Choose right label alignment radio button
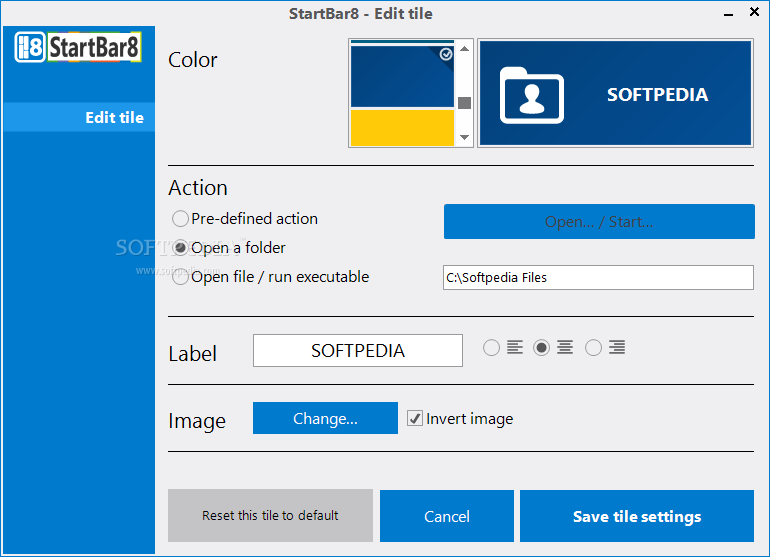 pos(593,348)
